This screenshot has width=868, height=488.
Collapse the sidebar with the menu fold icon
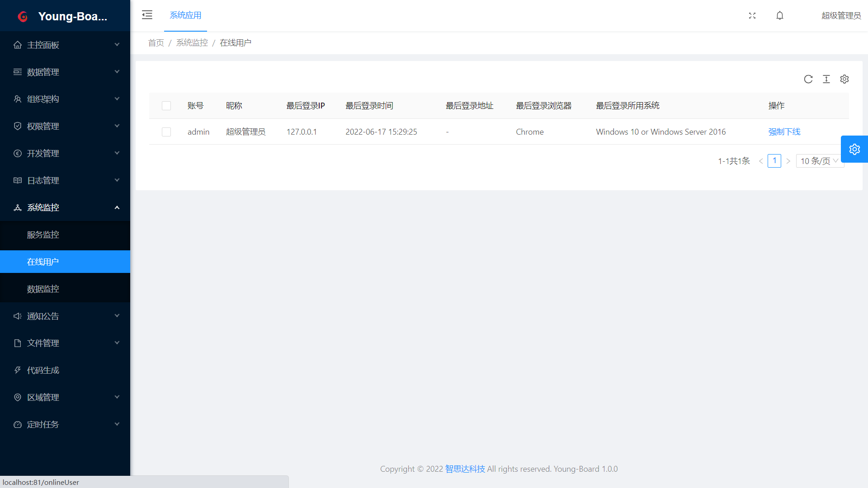[147, 15]
